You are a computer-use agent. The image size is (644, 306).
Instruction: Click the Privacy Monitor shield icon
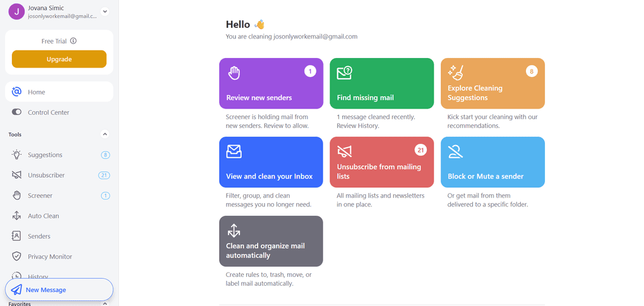[x=16, y=256]
